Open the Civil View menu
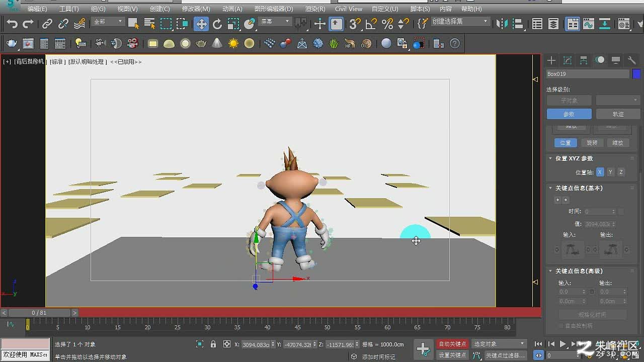Image resolution: width=644 pixels, height=362 pixels. coord(349,9)
